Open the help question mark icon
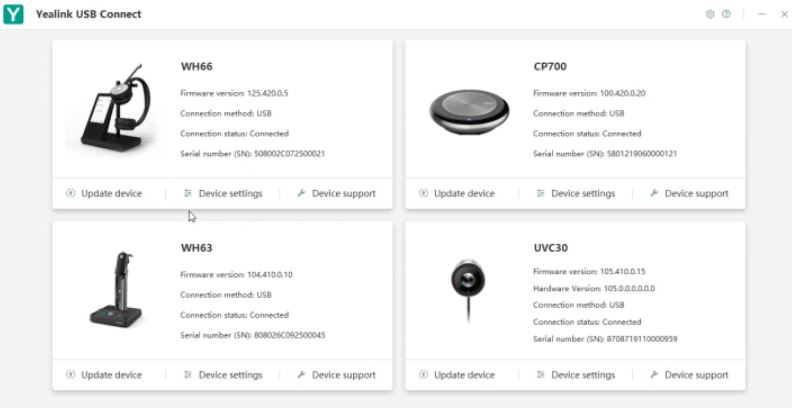 tap(726, 14)
